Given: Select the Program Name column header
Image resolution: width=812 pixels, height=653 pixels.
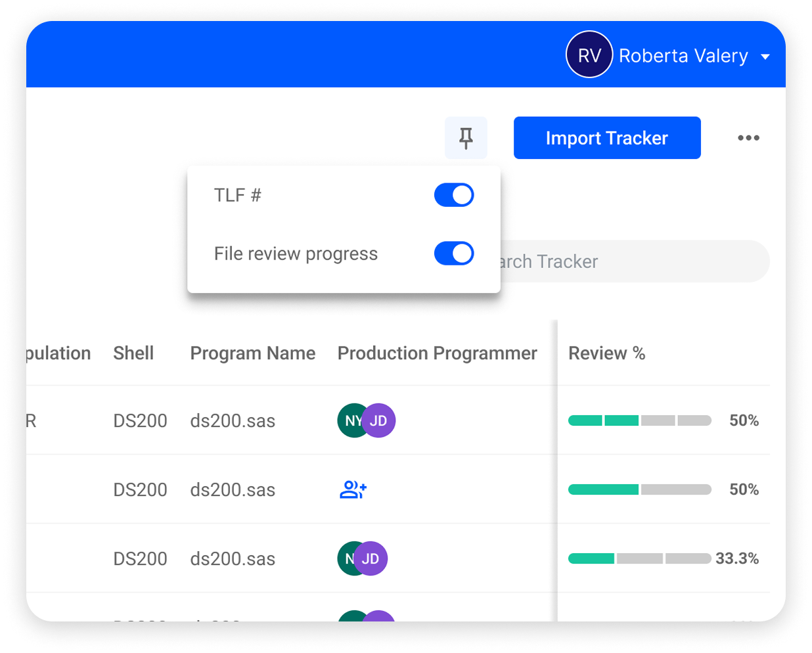Looking at the screenshot, I should coord(252,353).
